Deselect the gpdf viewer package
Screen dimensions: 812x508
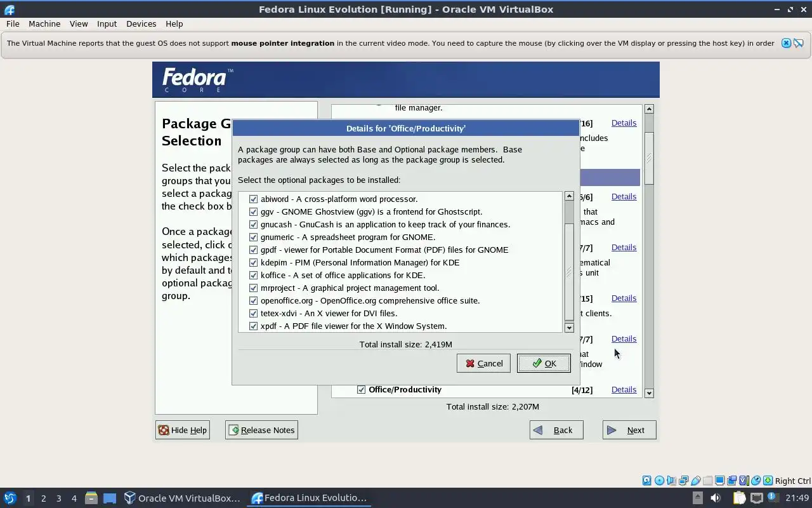tap(253, 250)
